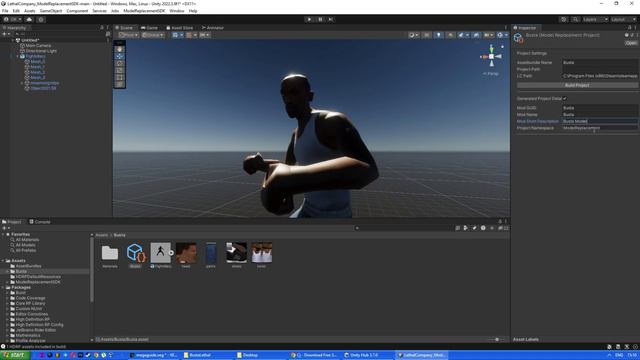Toggle scene effects (skybox) button
Image resolution: width=640 pixels, height=360 pixels.
pyautogui.click(x=462, y=35)
